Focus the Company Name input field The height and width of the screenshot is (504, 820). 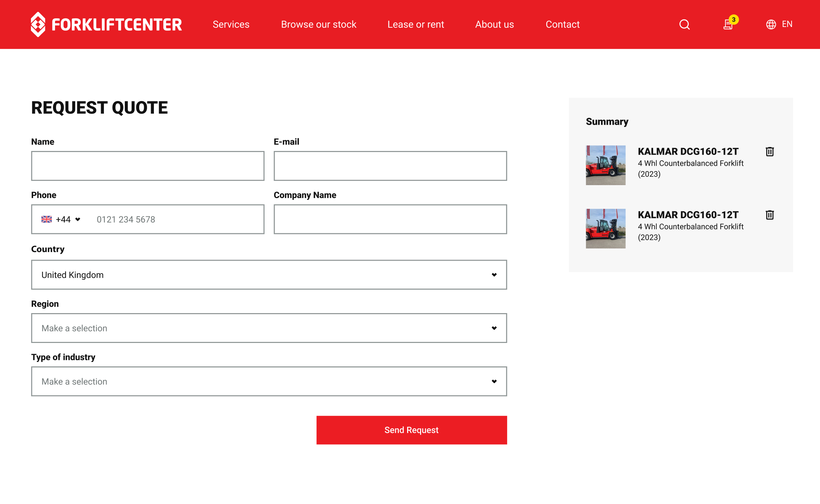tap(390, 219)
